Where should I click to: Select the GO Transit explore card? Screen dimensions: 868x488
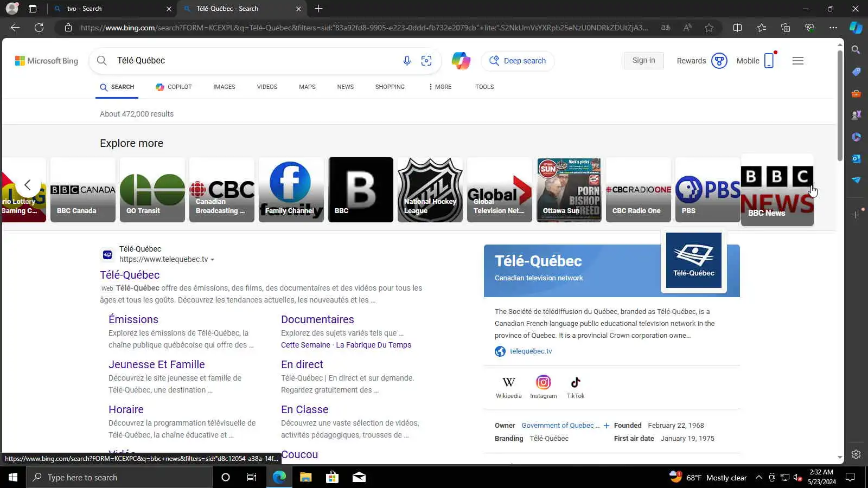[152, 190]
